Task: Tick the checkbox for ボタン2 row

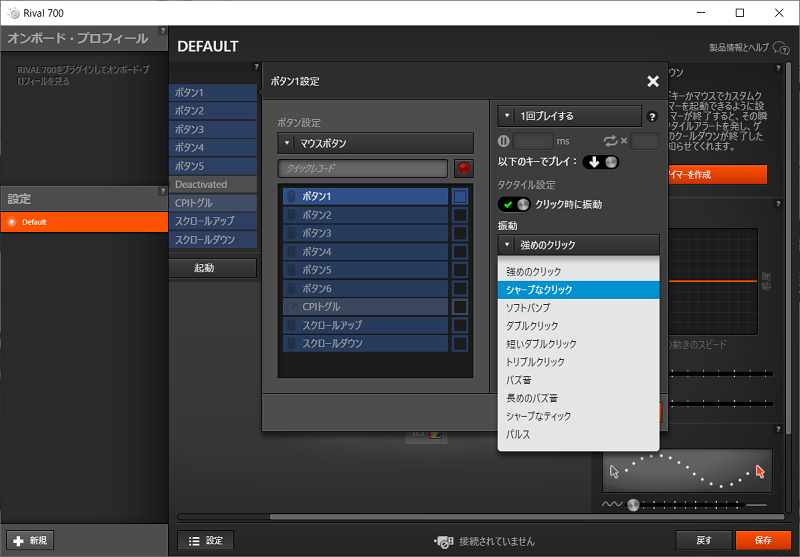Action: coord(460,215)
